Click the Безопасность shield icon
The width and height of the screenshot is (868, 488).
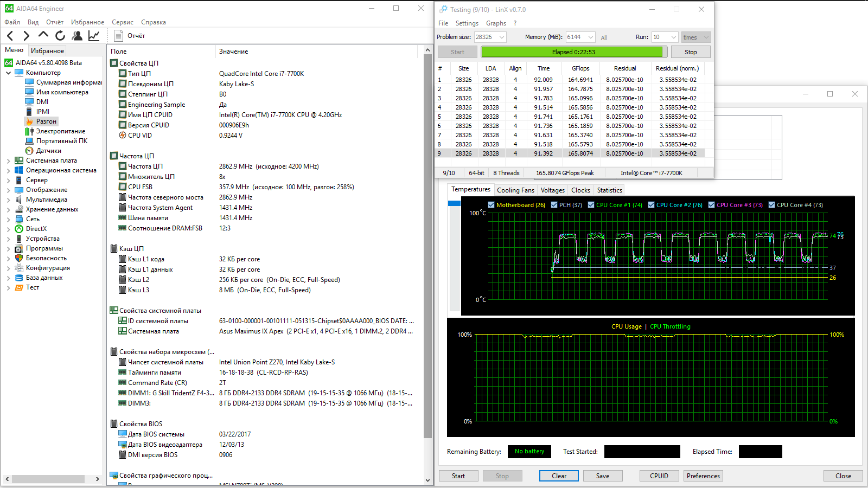tap(19, 258)
